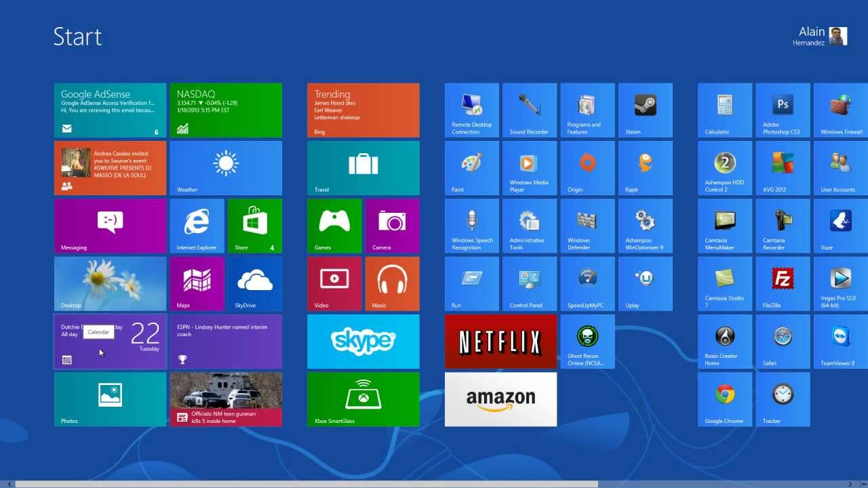Open Xbox SmartGlass
Screen dimensions: 868x488
coord(363,399)
